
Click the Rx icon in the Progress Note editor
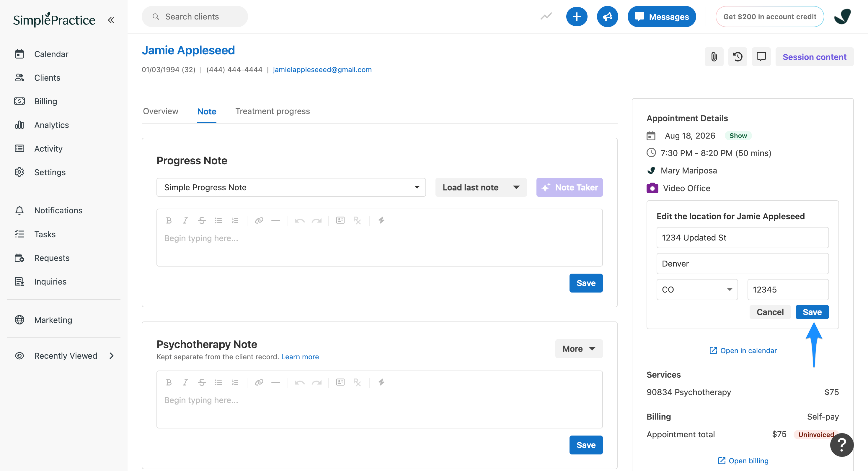[357, 220]
